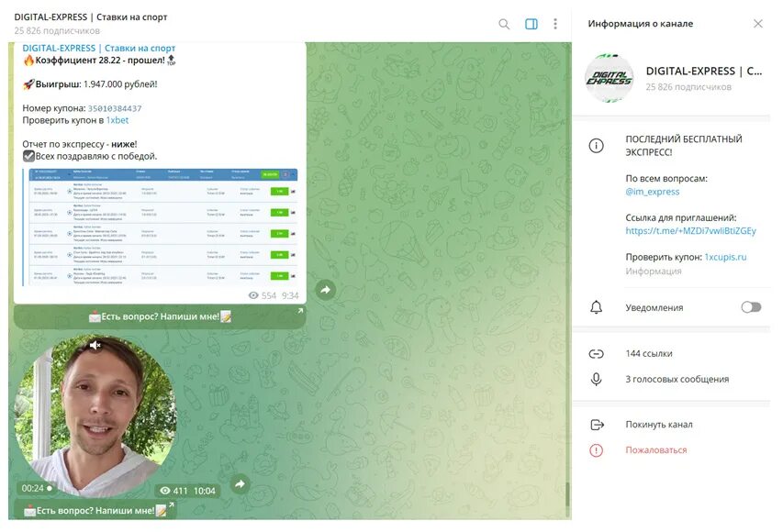This screenshot has height=532, width=783.
Task: Click the lower Есть вопрос? Напиши мне! button
Action: (95, 511)
